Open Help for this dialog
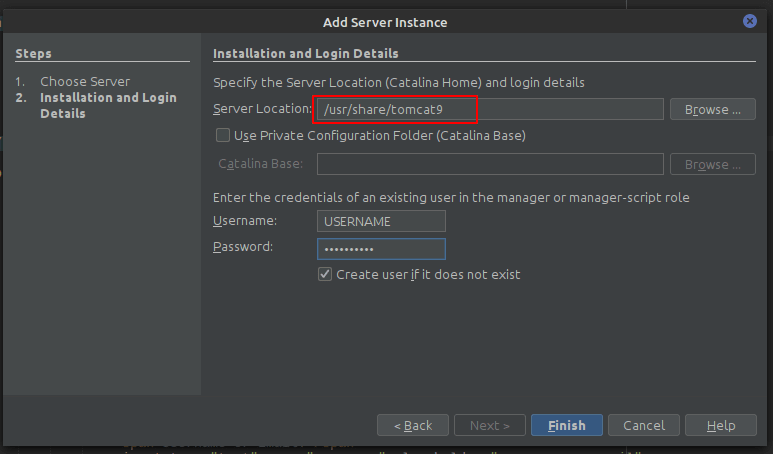This screenshot has height=454, width=773. point(721,425)
